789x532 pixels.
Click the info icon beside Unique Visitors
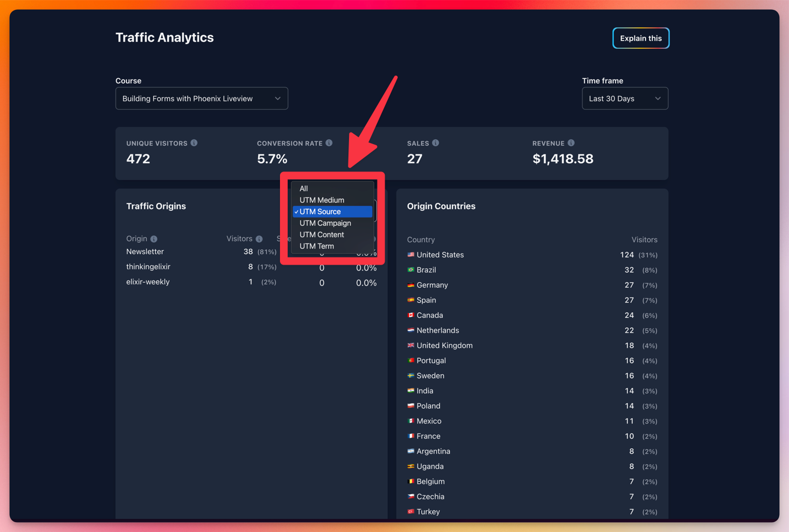click(x=194, y=142)
